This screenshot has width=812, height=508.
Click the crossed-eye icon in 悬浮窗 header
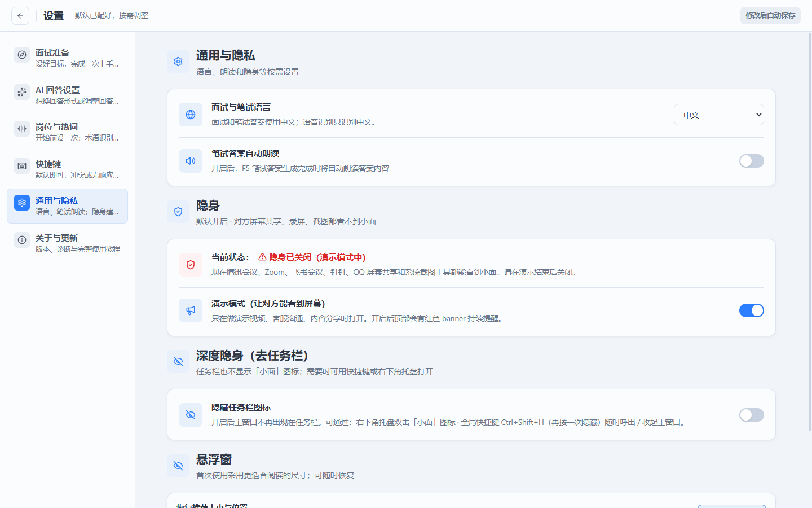tap(178, 466)
